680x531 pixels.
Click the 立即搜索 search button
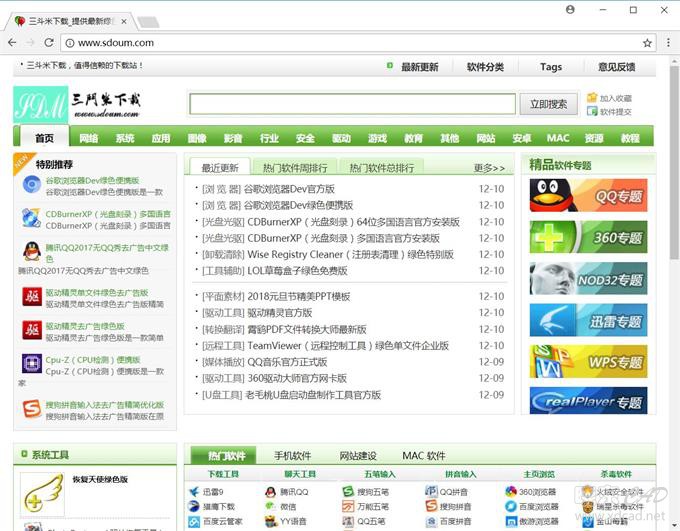[x=549, y=104]
